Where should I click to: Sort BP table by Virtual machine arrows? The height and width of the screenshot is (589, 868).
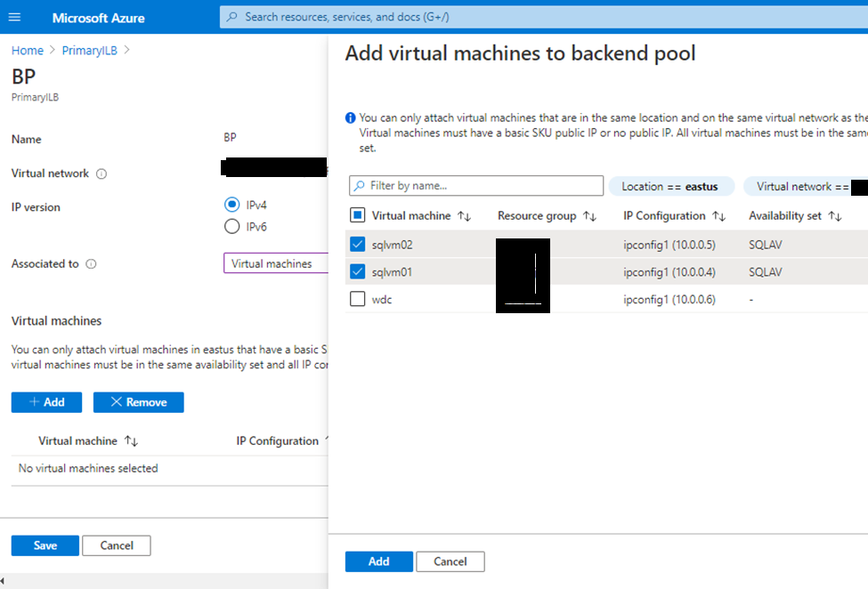[131, 441]
